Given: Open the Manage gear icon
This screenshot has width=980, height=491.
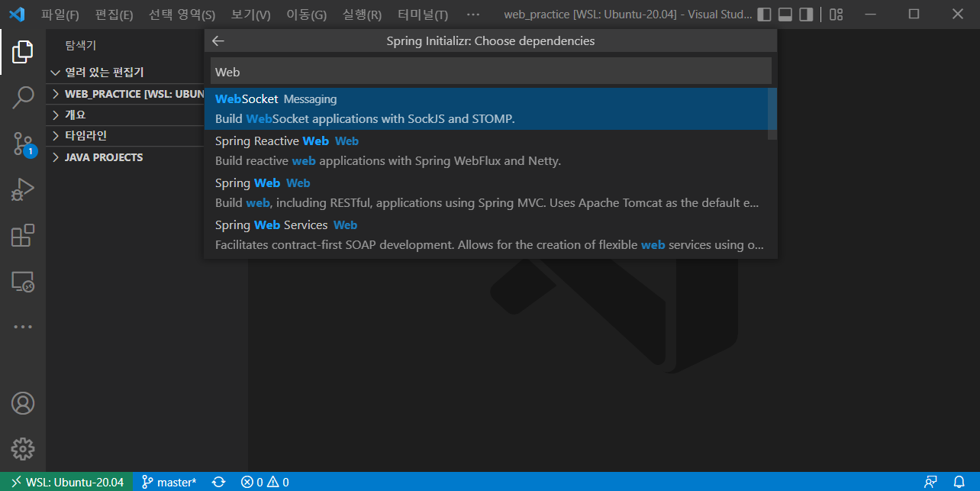Looking at the screenshot, I should [x=23, y=448].
